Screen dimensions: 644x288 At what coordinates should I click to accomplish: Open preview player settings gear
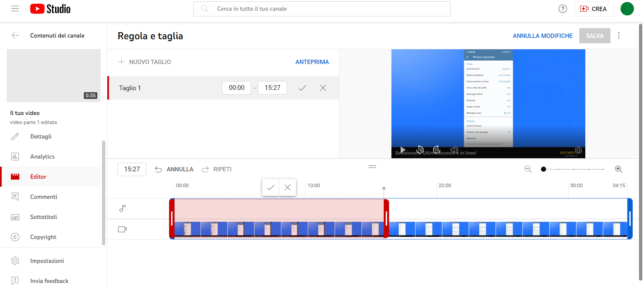578,150
